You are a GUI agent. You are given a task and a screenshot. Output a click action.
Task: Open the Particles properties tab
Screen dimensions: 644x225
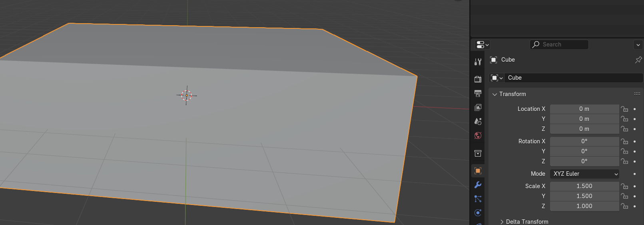coord(478,199)
